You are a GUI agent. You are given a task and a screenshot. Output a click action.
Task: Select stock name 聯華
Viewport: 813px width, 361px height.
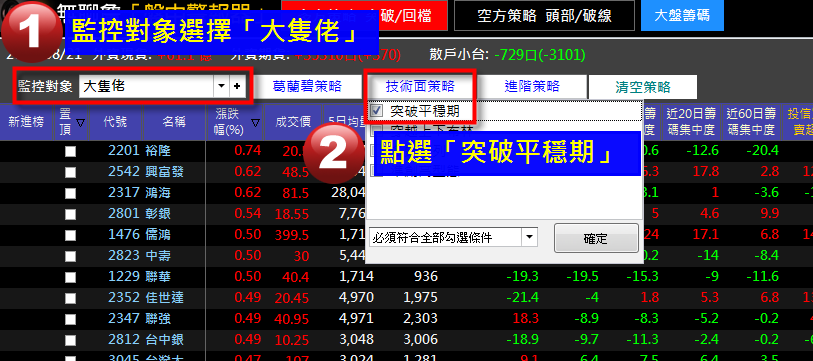point(158,276)
